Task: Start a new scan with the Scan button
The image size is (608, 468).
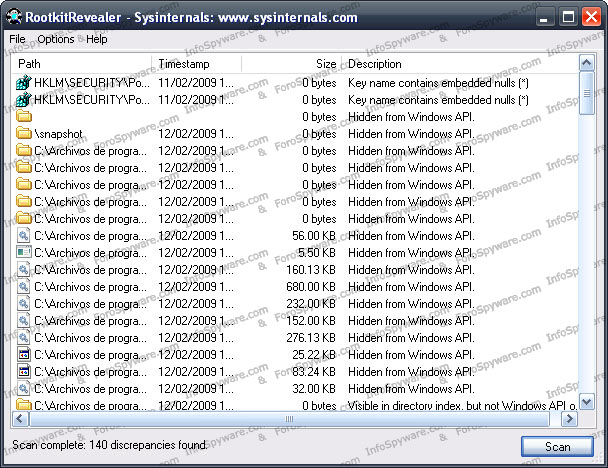Action: (557, 447)
